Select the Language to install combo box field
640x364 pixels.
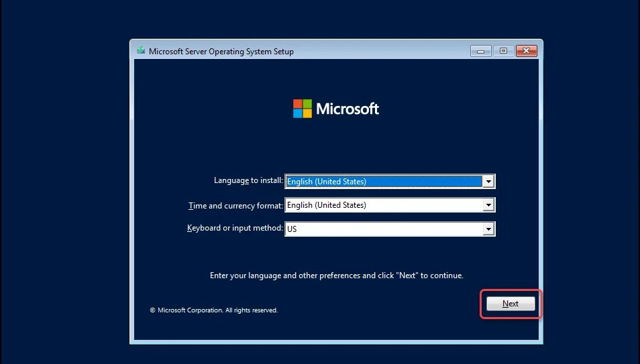(x=390, y=181)
